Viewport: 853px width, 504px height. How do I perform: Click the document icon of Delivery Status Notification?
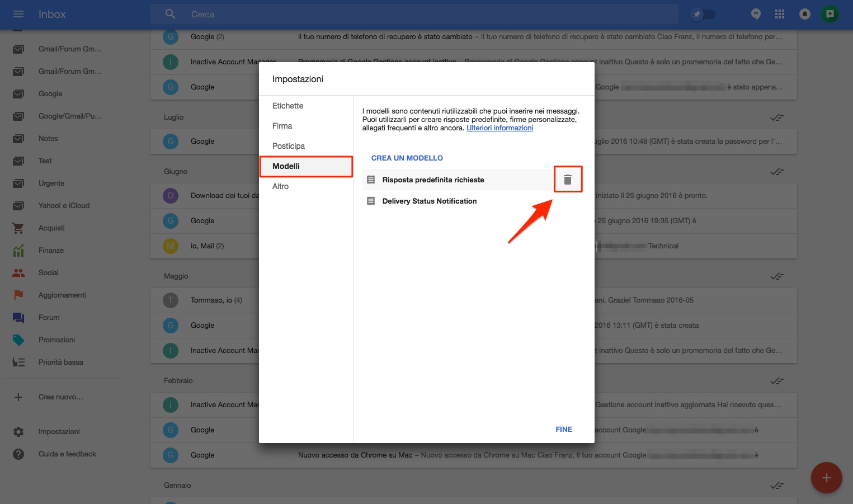[x=370, y=201]
